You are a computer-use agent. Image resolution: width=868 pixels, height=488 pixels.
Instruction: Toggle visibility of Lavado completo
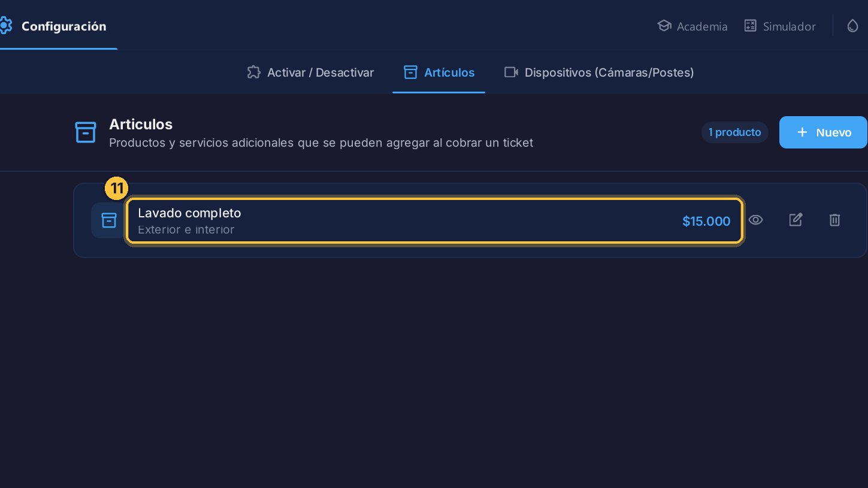pos(756,220)
